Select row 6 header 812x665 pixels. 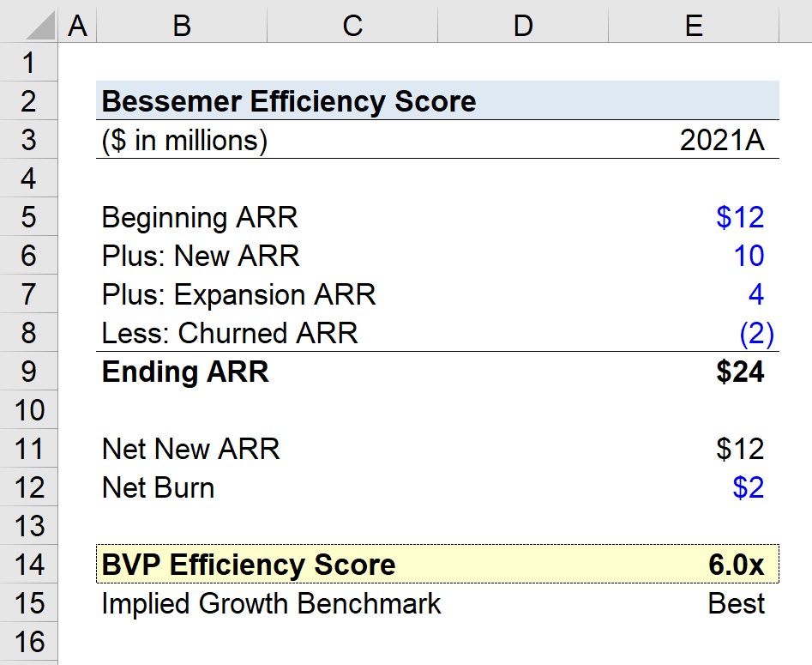tap(28, 256)
